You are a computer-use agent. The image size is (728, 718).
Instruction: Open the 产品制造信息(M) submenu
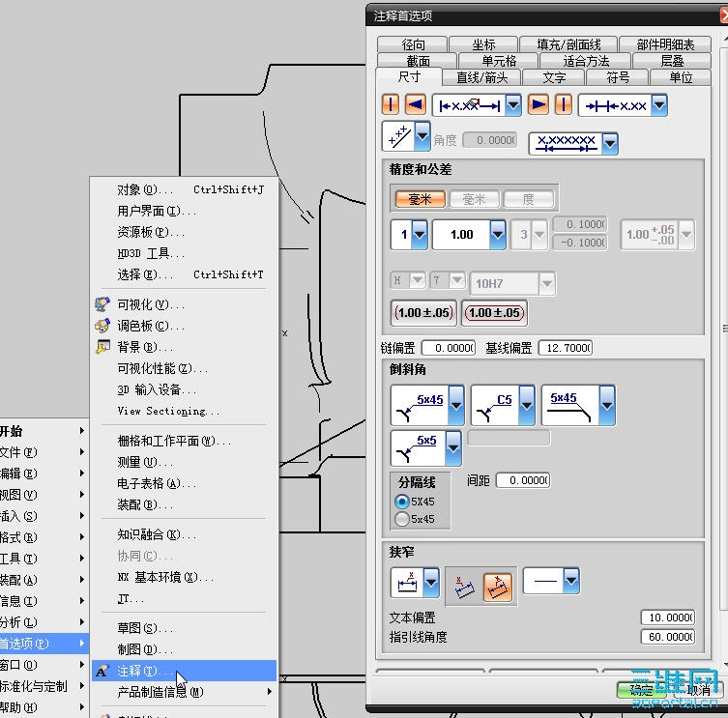click(185, 692)
